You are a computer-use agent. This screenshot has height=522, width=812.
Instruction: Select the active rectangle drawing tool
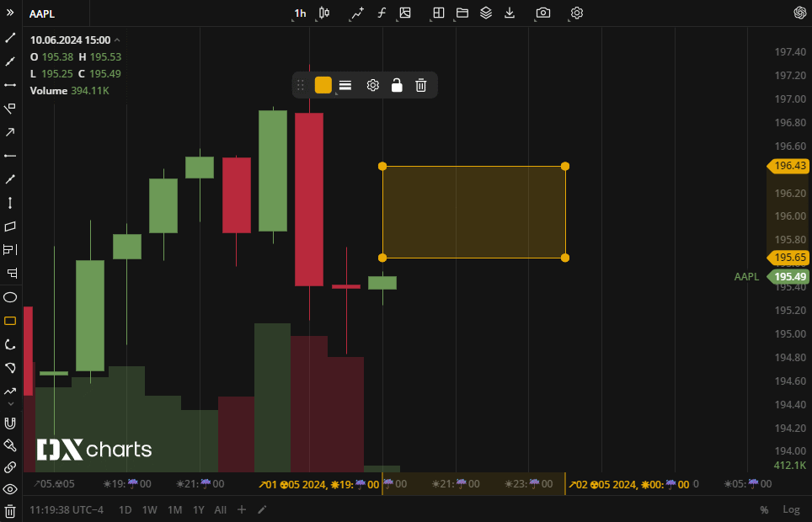click(x=10, y=321)
